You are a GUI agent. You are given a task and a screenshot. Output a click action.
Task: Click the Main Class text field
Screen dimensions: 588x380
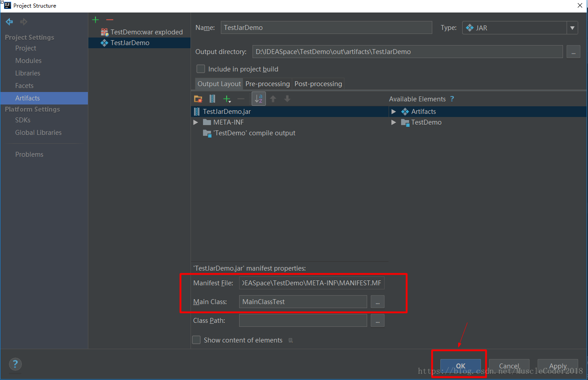tap(302, 302)
